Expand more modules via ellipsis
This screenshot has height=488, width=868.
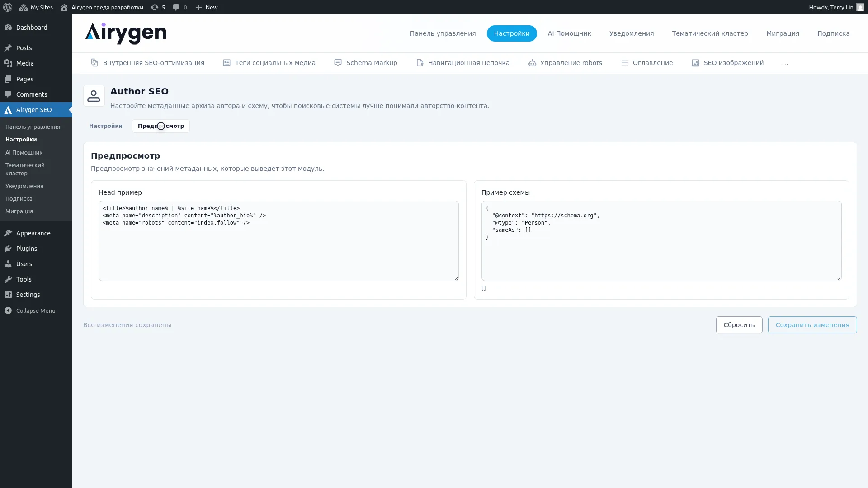pyautogui.click(x=785, y=63)
